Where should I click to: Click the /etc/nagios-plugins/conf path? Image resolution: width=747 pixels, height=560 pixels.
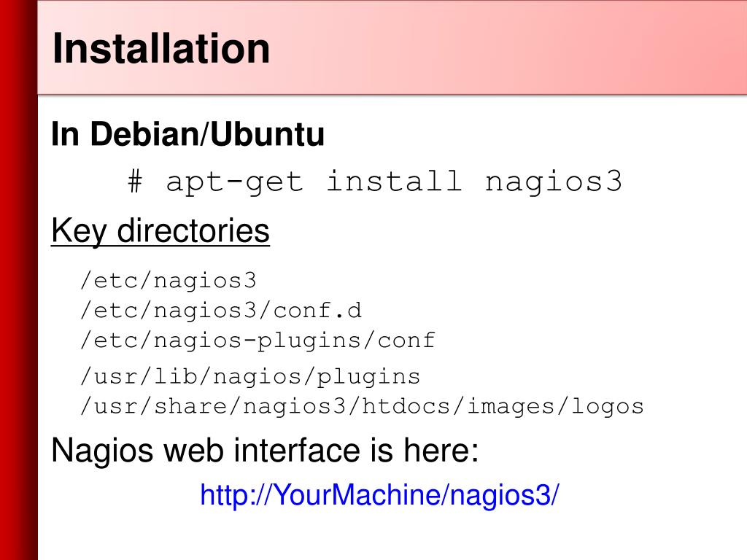(258, 341)
